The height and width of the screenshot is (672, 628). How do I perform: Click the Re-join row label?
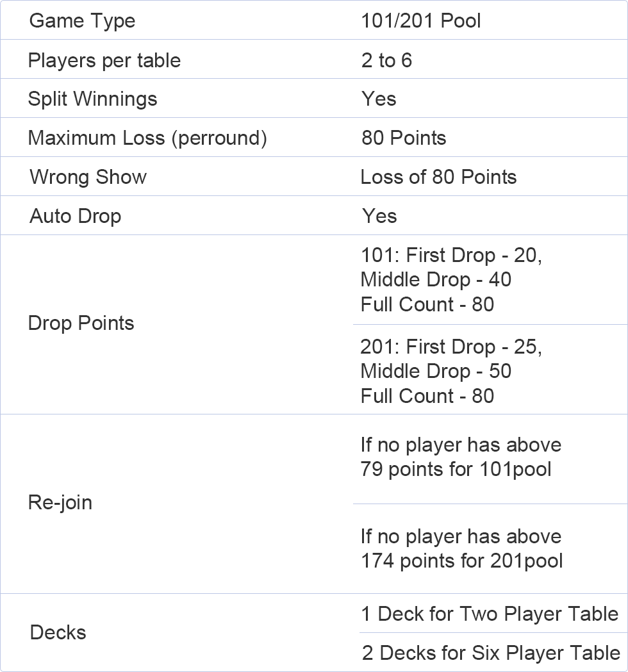(60, 502)
